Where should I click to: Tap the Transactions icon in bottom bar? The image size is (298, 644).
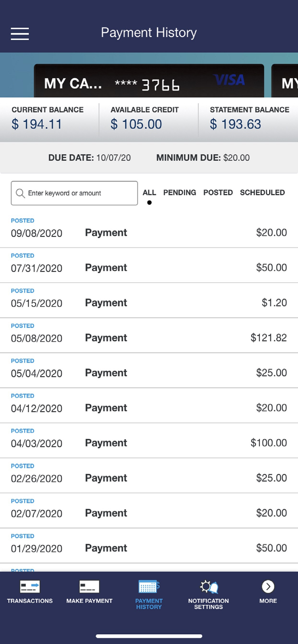pyautogui.click(x=30, y=587)
